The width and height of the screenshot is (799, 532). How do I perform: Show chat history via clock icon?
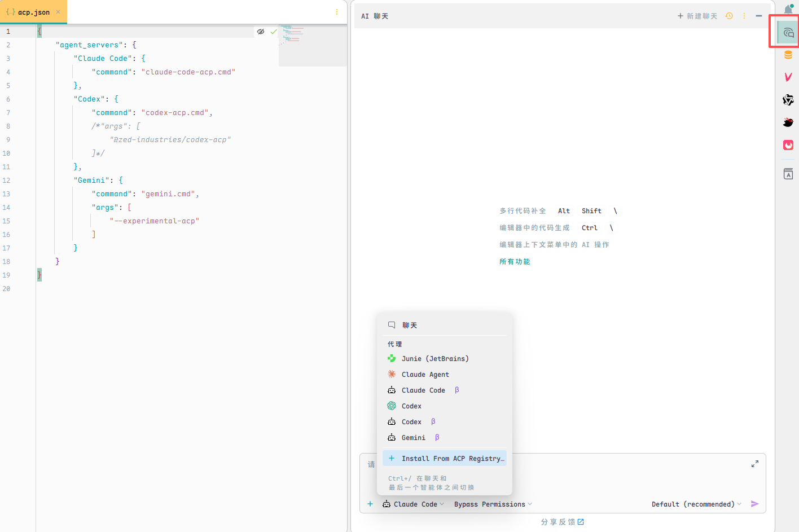click(x=729, y=16)
